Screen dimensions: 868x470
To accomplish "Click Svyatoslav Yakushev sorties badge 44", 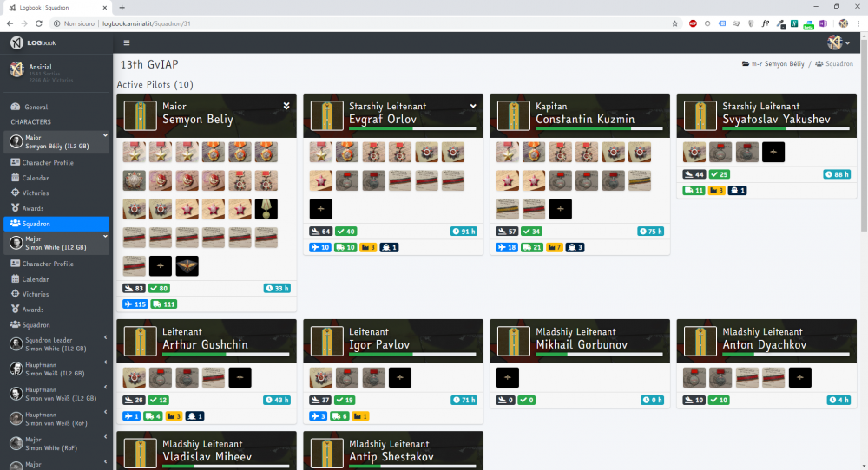I will pos(694,174).
